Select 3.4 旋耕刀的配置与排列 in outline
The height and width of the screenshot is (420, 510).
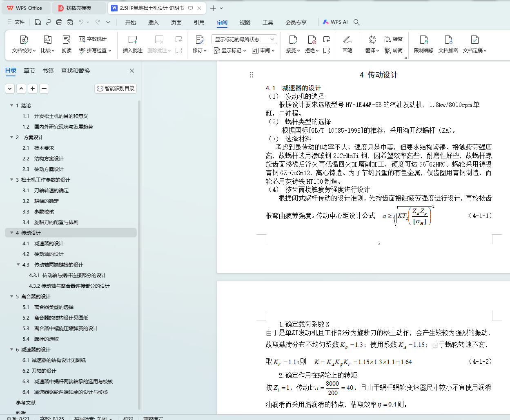[x=50, y=222]
